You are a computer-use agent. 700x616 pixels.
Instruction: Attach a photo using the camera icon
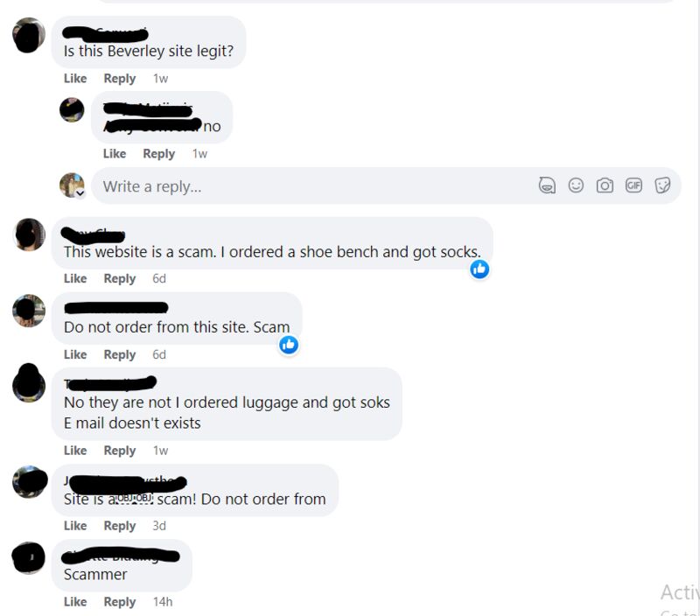(x=605, y=185)
